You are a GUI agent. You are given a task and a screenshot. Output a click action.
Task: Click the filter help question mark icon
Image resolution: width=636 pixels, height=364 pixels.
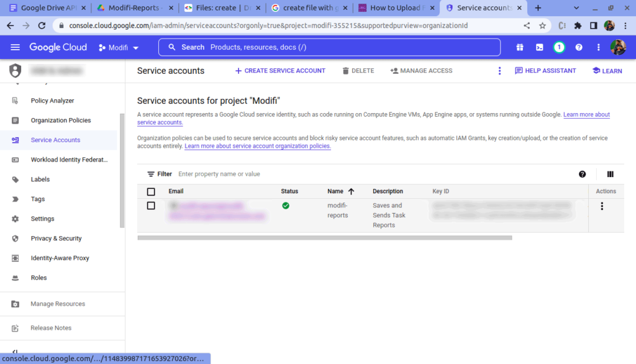582,175
